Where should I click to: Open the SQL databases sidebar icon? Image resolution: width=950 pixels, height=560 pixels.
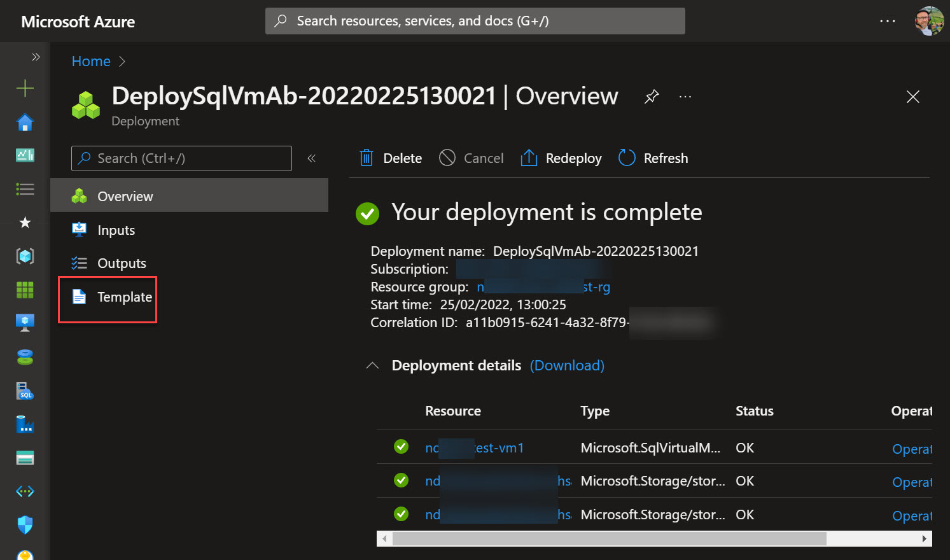[x=25, y=391]
